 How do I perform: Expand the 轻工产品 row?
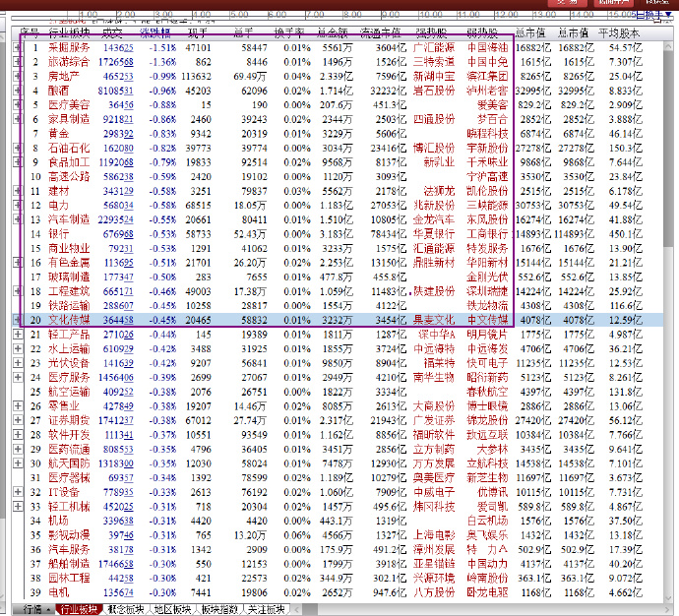point(18,335)
